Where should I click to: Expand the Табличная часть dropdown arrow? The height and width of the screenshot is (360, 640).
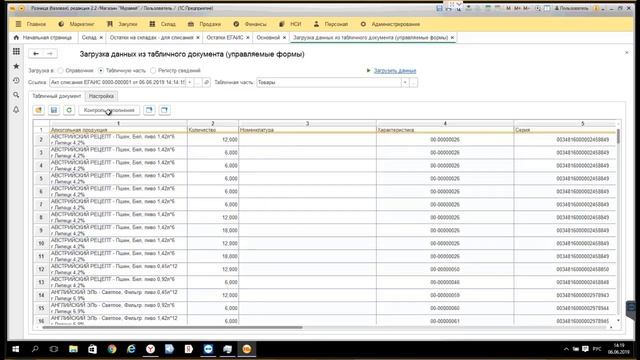[x=405, y=82]
